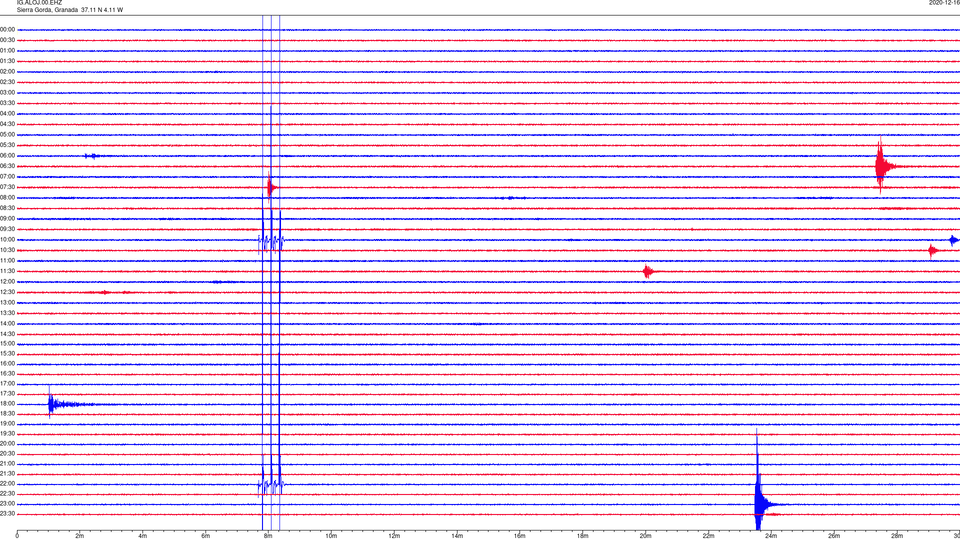Click the small blue event on 06:00 trace
The width and height of the screenshot is (960, 540).
pyautogui.click(x=92, y=156)
